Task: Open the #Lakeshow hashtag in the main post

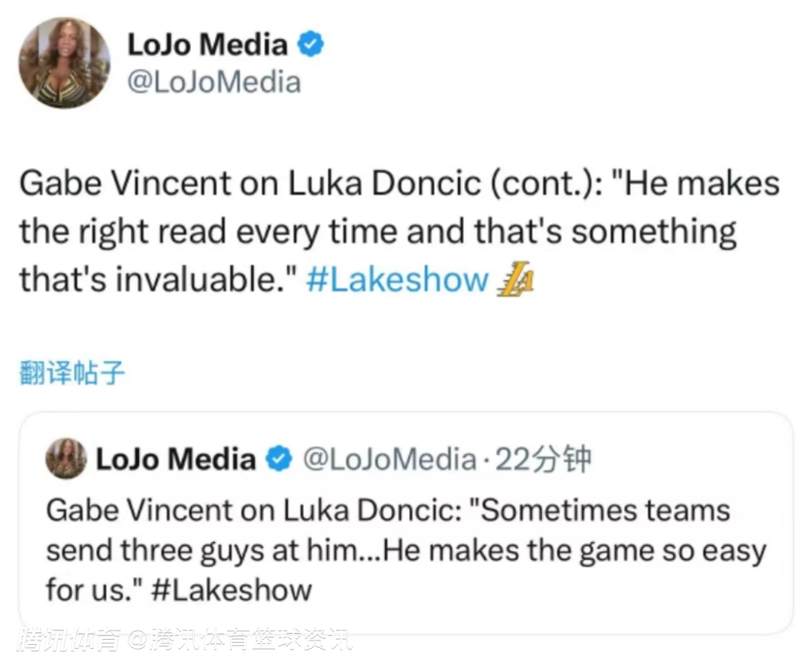Action: point(398,280)
